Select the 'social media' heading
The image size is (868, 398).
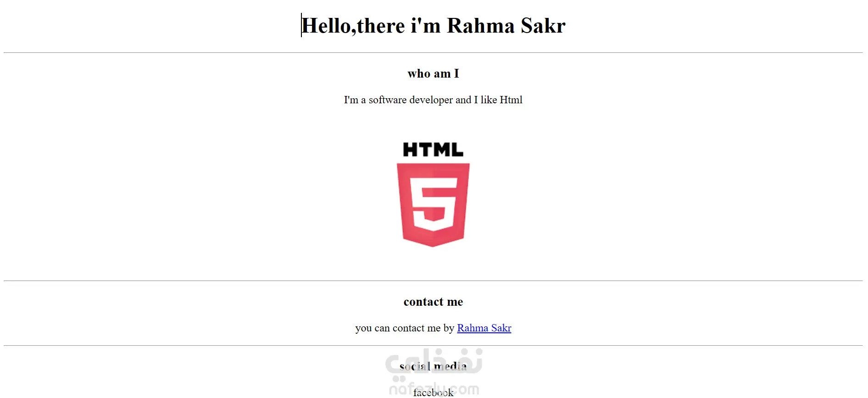click(433, 366)
